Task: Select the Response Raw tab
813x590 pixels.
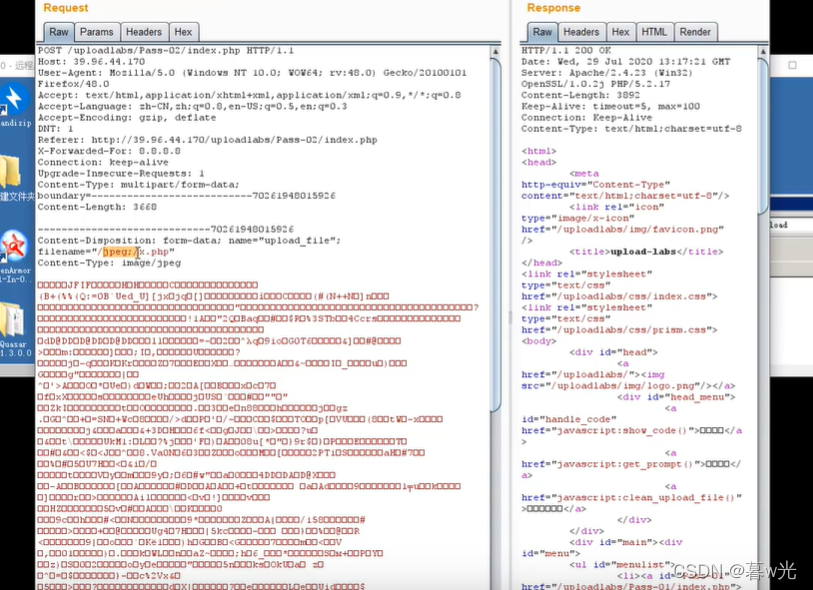Action: pos(542,32)
